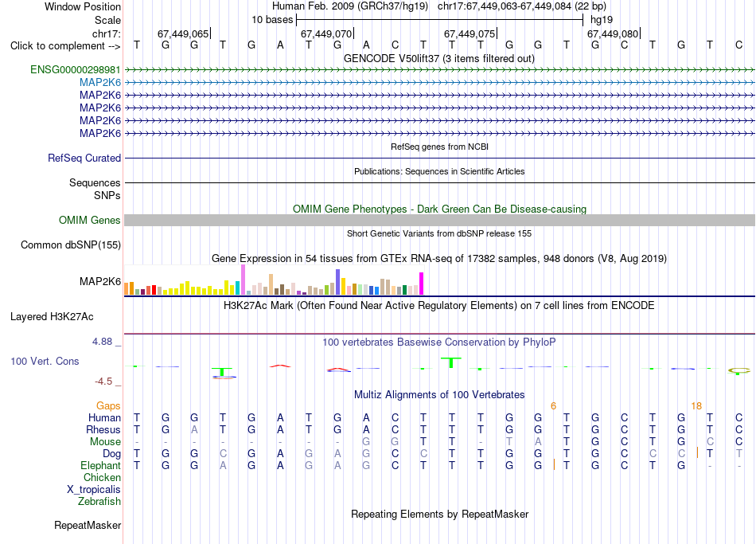Click the Layered H3K27Ac track label
Screen dimensions: 756x544
click(52, 317)
